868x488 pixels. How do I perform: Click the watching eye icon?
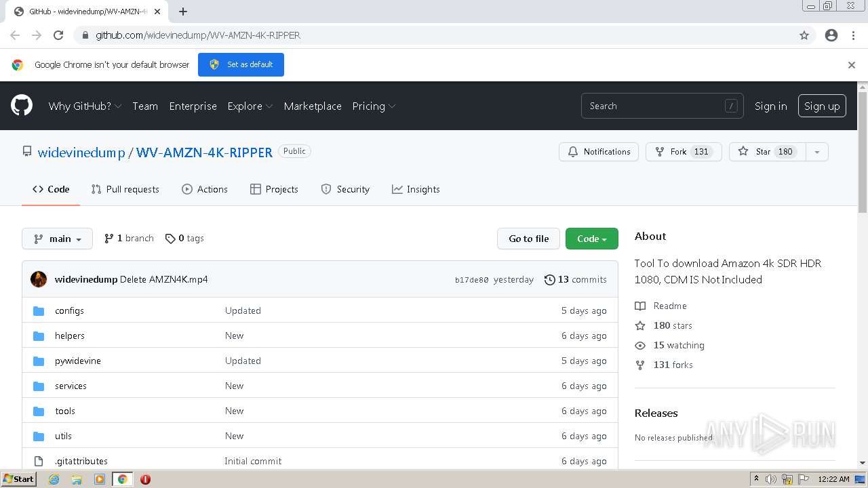(640, 345)
